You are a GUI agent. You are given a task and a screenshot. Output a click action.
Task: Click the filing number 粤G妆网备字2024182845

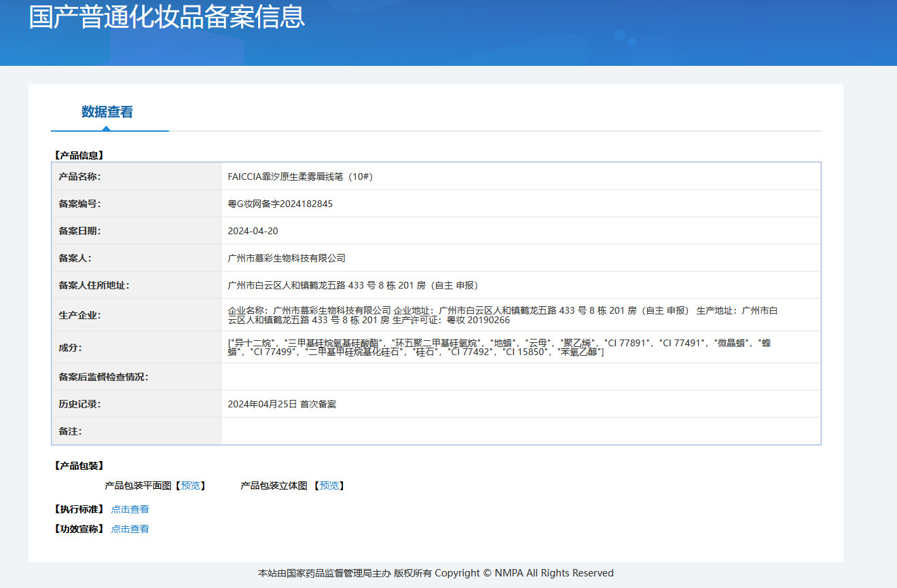coord(280,204)
